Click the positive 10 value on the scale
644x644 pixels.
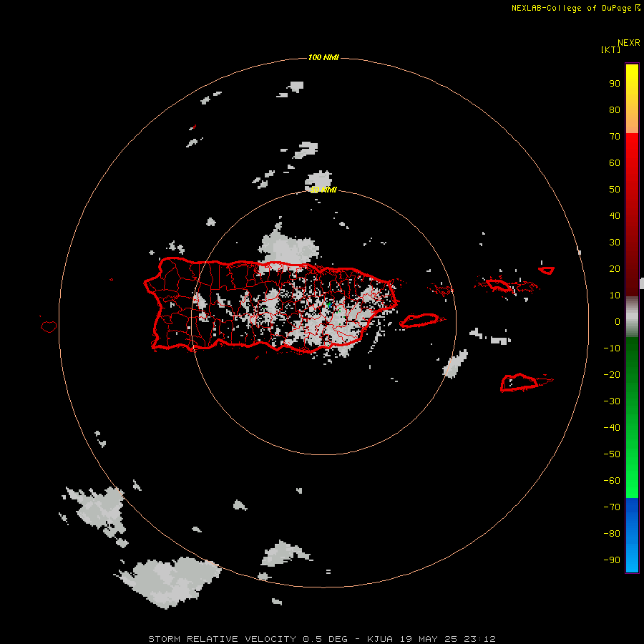[615, 296]
